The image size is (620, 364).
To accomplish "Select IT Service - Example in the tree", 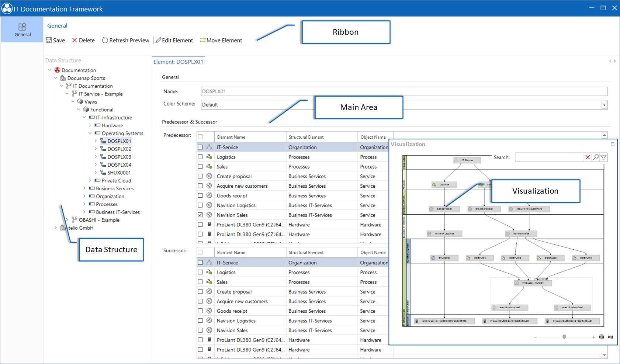I will point(100,94).
